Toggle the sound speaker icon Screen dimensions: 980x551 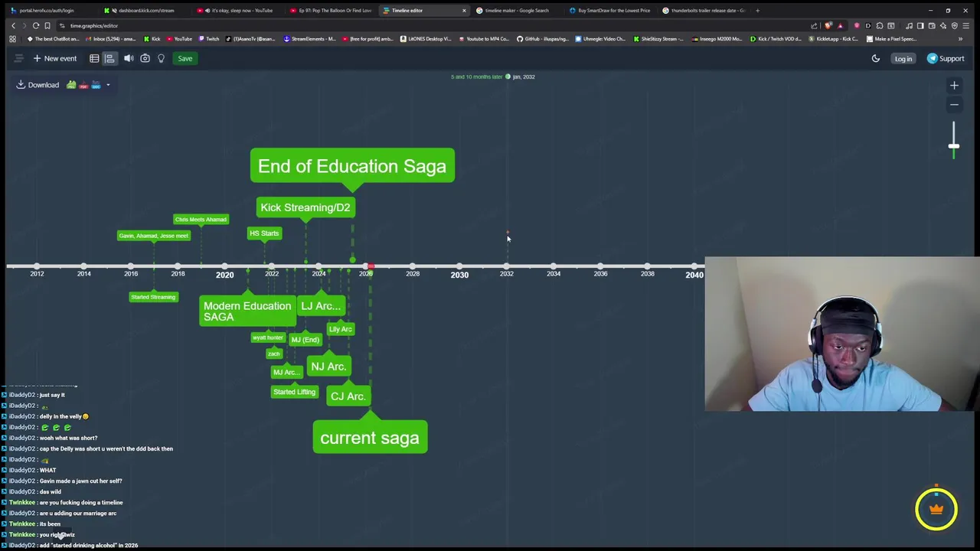(x=129, y=58)
